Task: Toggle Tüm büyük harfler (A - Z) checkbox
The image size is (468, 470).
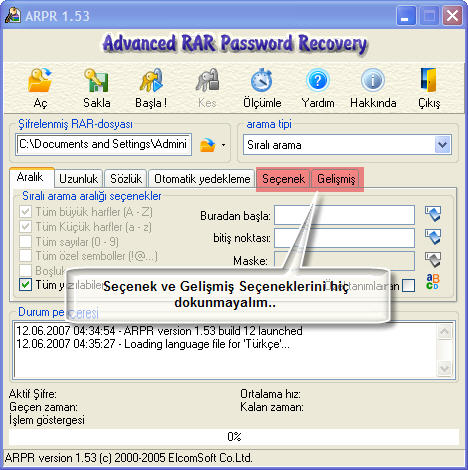Action: coord(26,211)
